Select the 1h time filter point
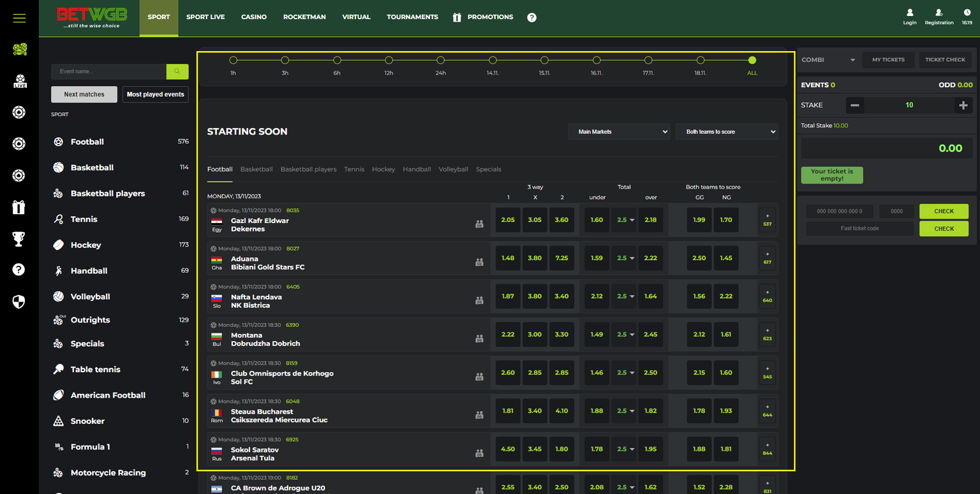 tap(233, 61)
